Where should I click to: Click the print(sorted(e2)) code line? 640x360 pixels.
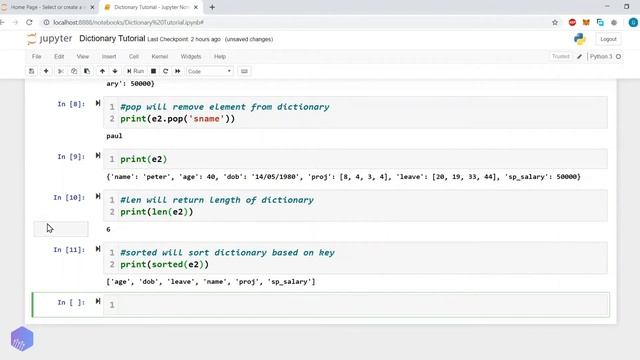pos(164,264)
